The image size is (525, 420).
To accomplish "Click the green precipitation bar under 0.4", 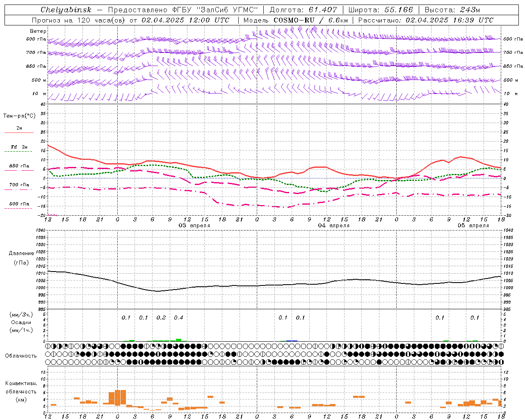I will pos(178,340).
